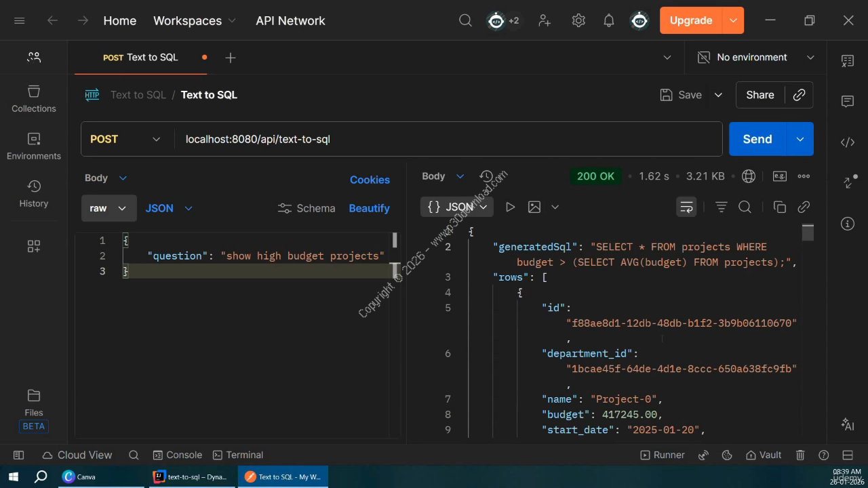Click the search magnifier in the header

tap(465, 21)
